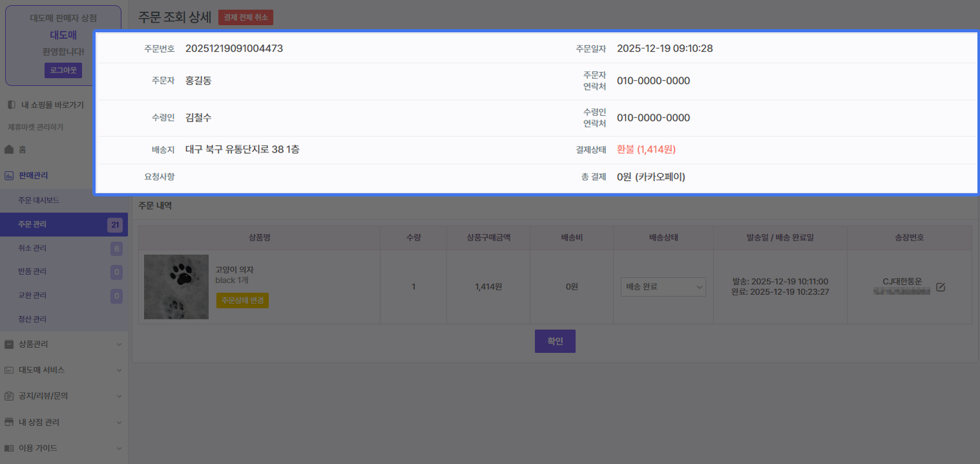
Task: Click the 내 상점 관리 storefront icon
Action: point(9,422)
